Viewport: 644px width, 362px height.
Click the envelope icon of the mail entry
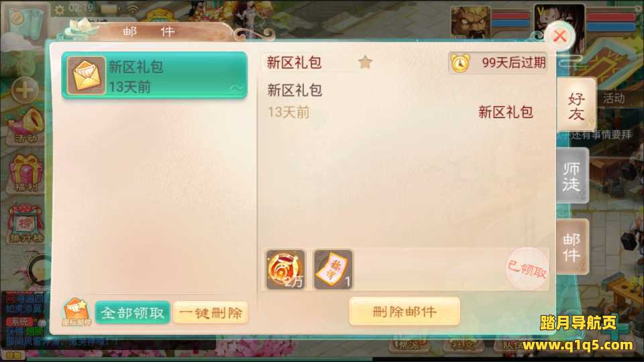[x=87, y=76]
